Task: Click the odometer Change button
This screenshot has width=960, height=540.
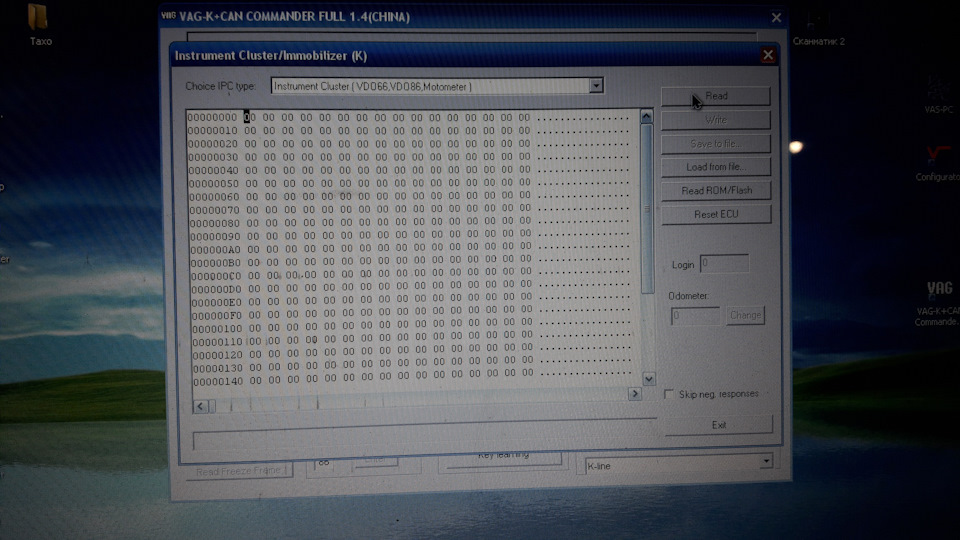Action: point(745,315)
